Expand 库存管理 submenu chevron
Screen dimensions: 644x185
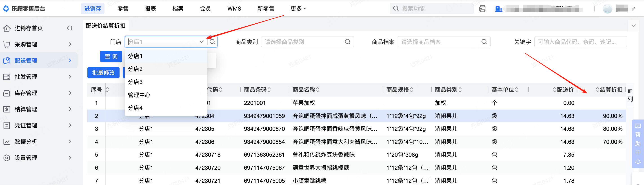(x=70, y=93)
